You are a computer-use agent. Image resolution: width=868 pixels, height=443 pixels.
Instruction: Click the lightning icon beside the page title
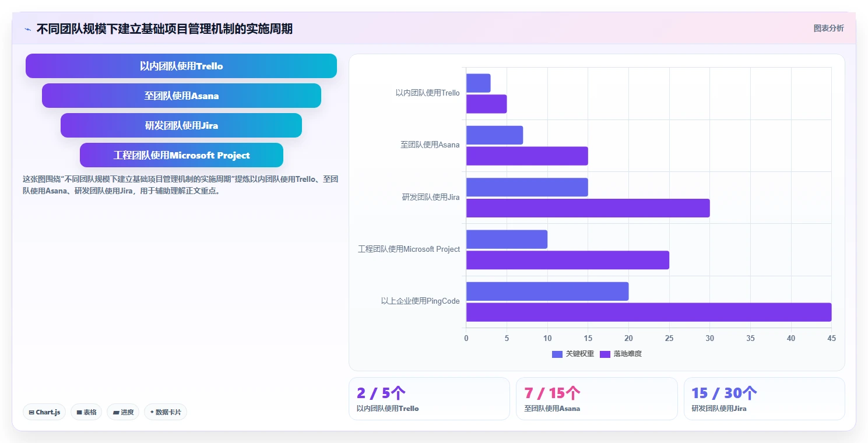click(x=27, y=29)
